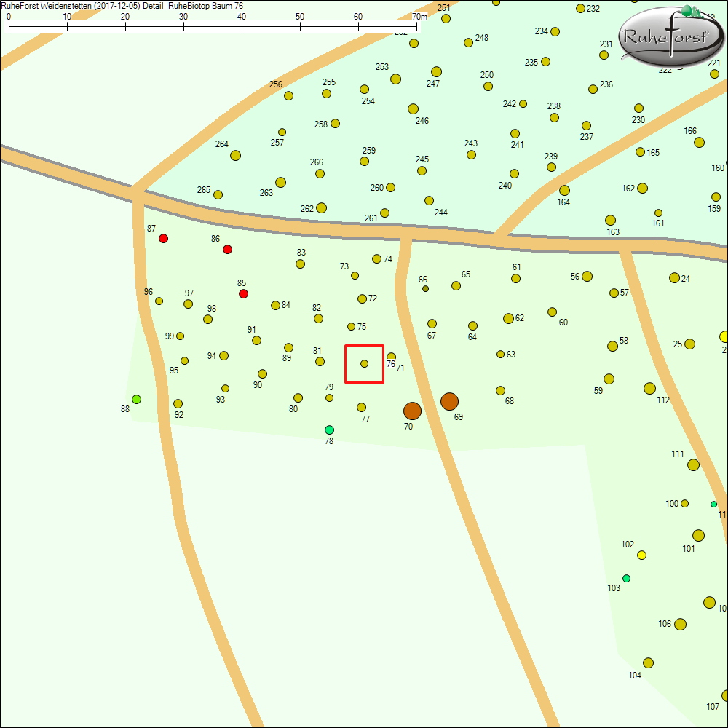Click green tree marker 103

point(626,578)
